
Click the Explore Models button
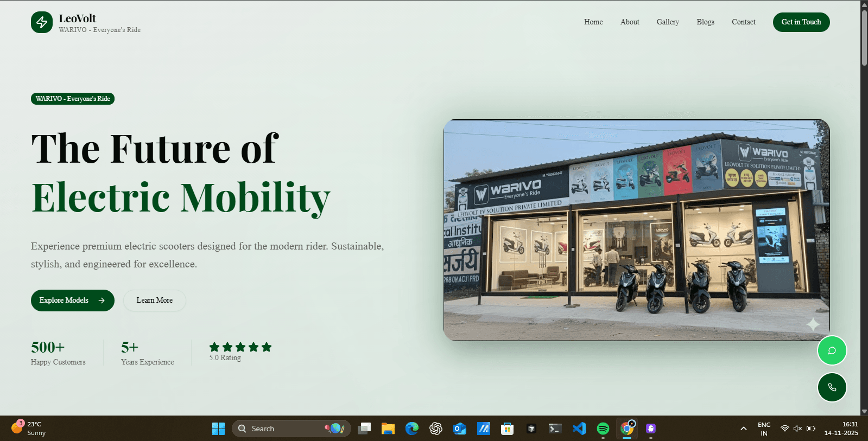point(72,301)
